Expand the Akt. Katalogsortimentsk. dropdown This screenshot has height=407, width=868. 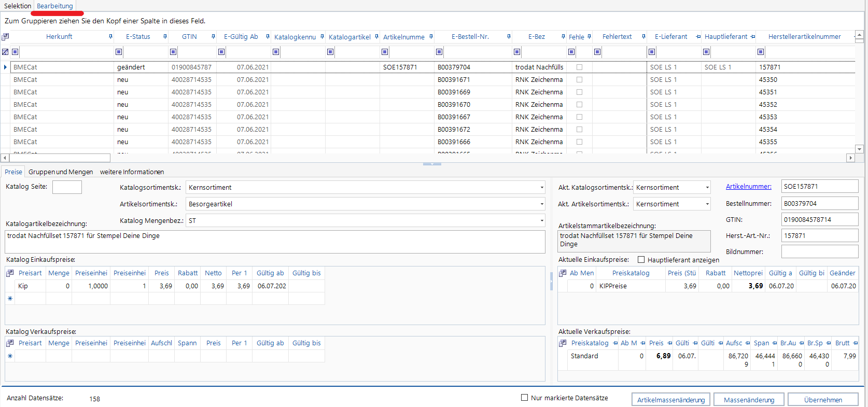(707, 188)
